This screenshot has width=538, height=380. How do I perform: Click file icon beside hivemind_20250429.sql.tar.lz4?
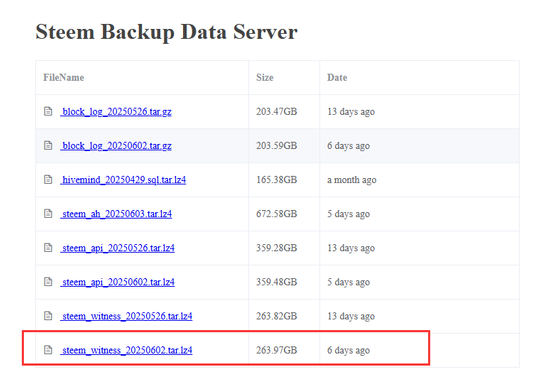[x=48, y=179]
